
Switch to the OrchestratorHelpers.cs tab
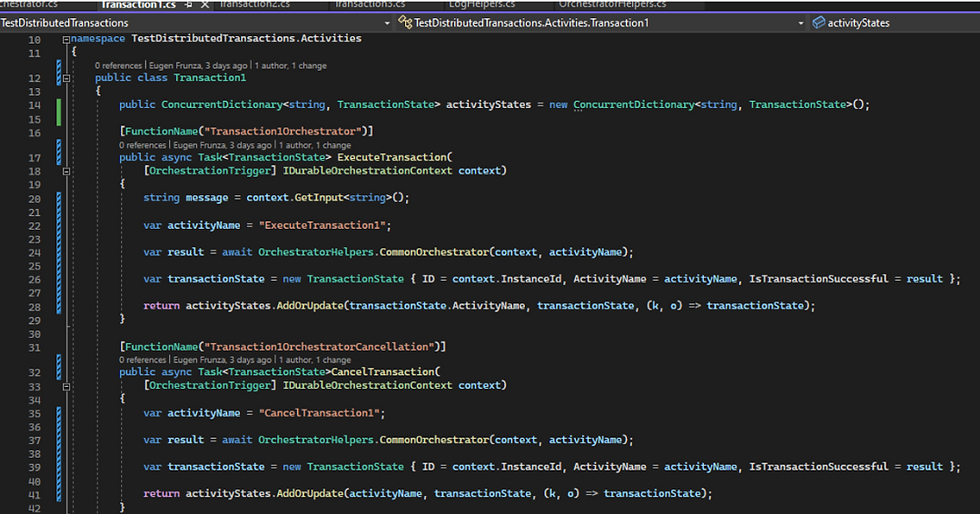[612, 4]
